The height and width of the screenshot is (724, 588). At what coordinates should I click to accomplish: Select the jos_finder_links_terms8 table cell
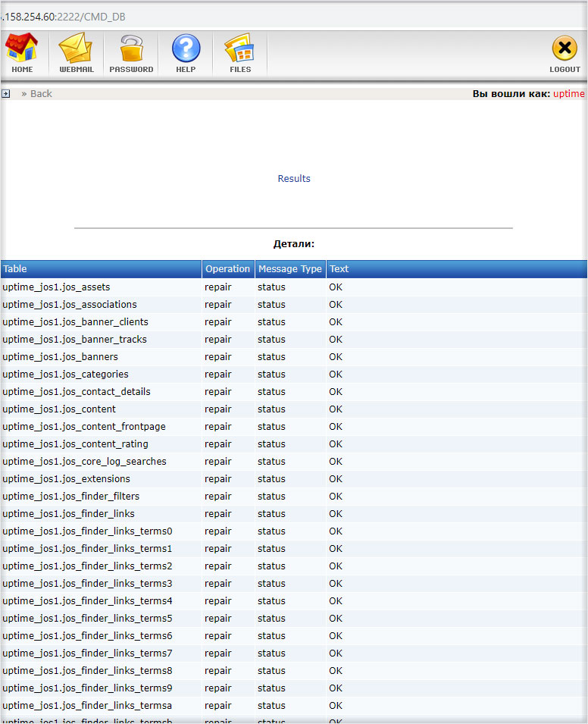101,672
